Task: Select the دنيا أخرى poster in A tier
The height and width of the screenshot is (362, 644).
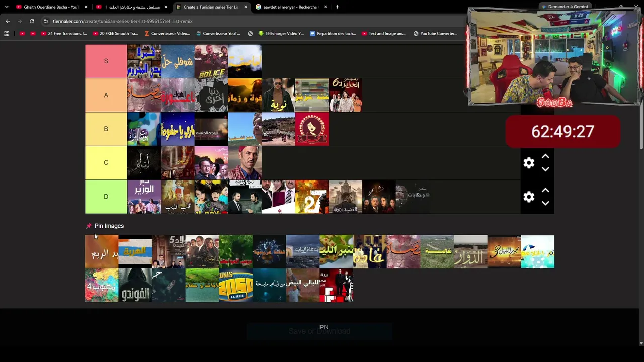Action: (x=211, y=95)
